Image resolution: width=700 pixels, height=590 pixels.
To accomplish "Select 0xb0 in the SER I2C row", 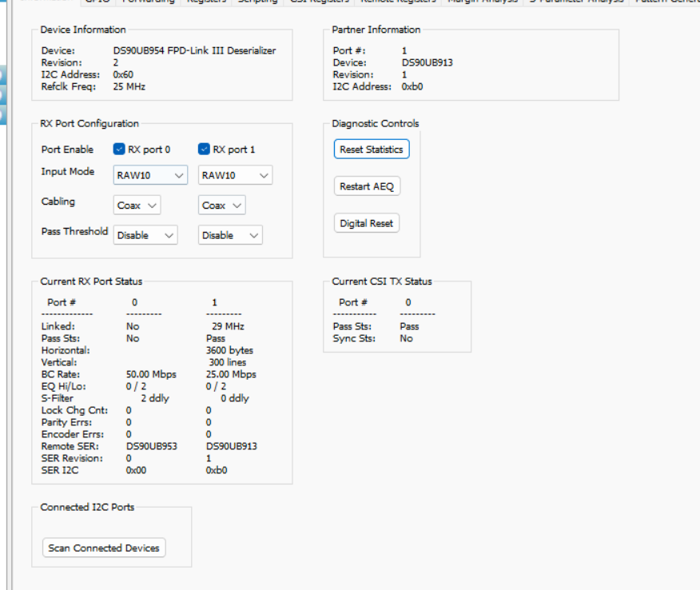I will 217,470.
